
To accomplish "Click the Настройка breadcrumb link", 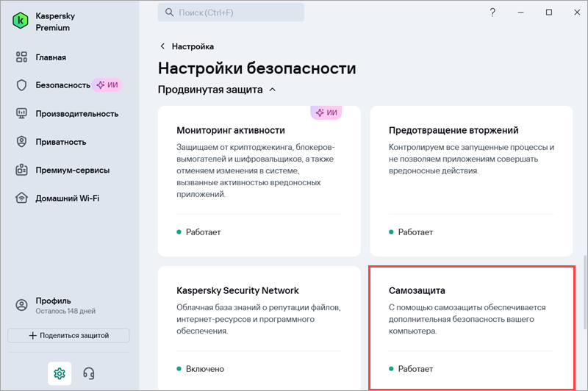I will pos(193,46).
